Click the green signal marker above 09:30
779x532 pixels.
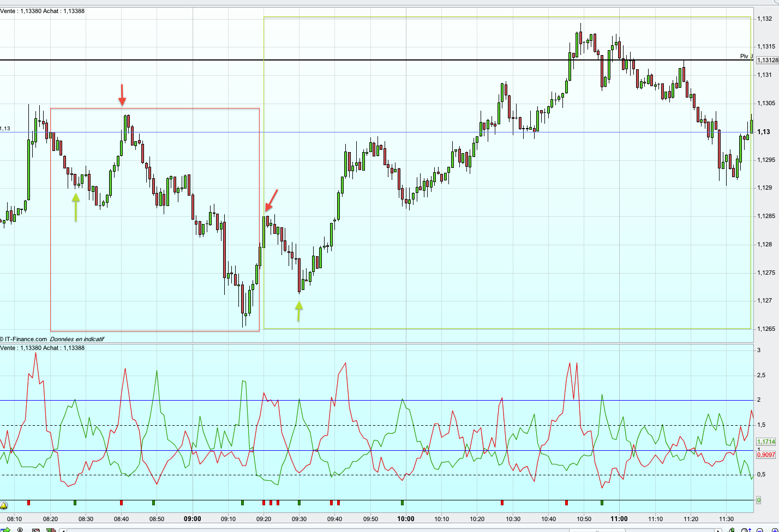(x=299, y=503)
